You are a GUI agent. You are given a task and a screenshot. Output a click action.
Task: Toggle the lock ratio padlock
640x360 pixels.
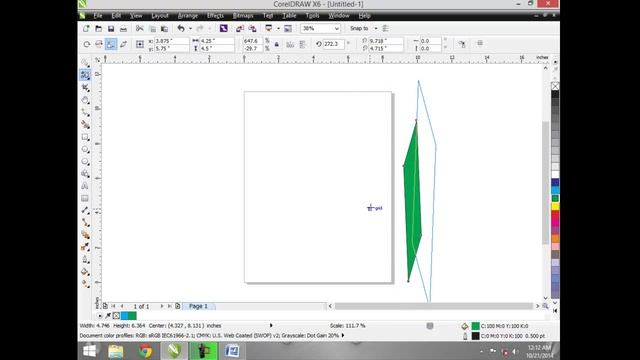pyautogui.click(x=277, y=44)
